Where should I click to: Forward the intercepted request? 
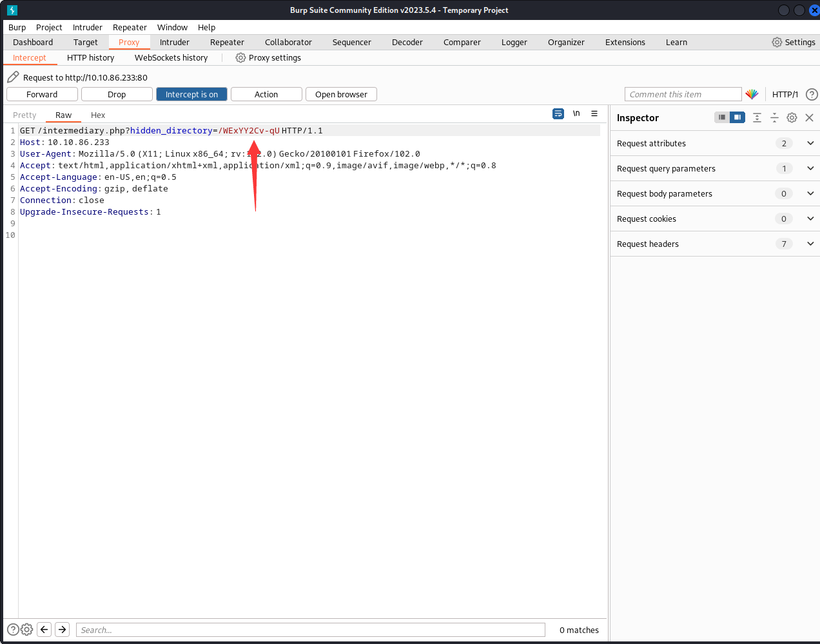pyautogui.click(x=42, y=94)
